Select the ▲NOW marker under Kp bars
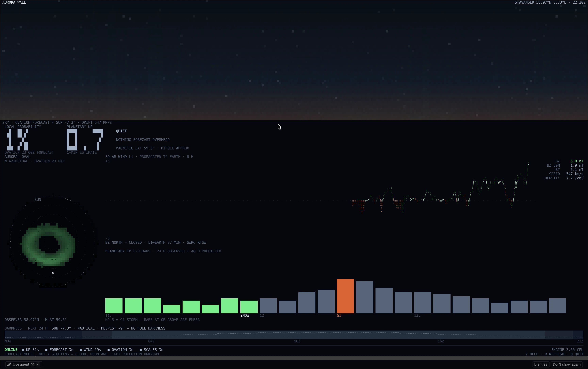Image resolution: width=588 pixels, height=369 pixels. (245, 316)
